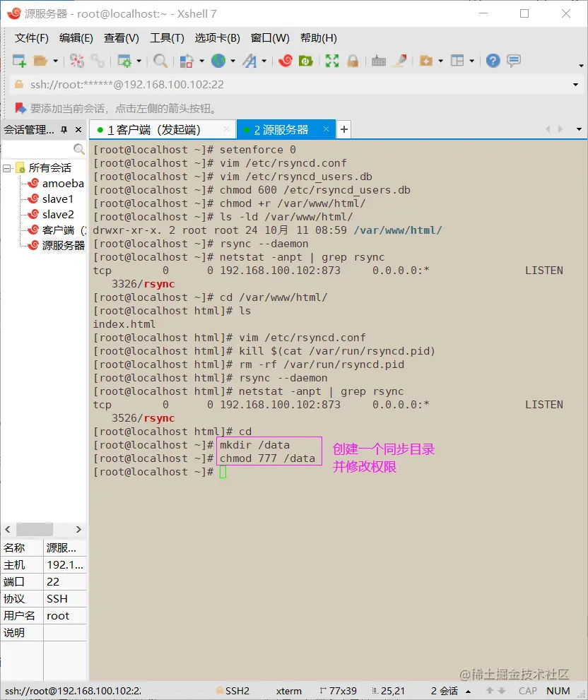588x700 pixels.
Task: Click the Layout panes icon
Action: coord(457,61)
